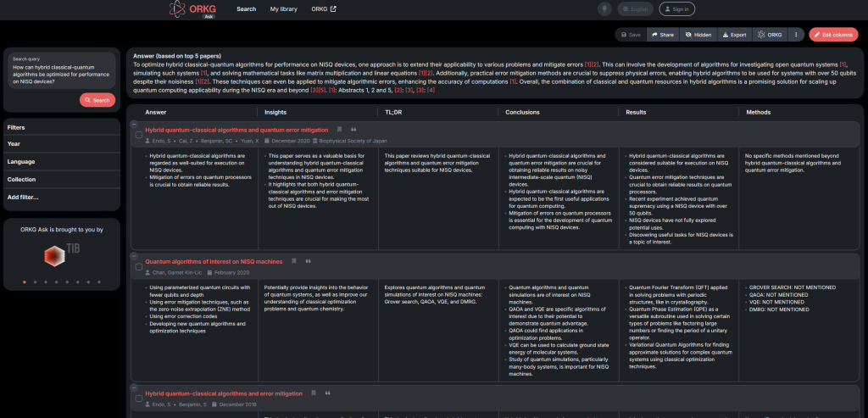The width and height of the screenshot is (868, 418).
Task: Click the ORKG toolbar button
Action: point(770,34)
